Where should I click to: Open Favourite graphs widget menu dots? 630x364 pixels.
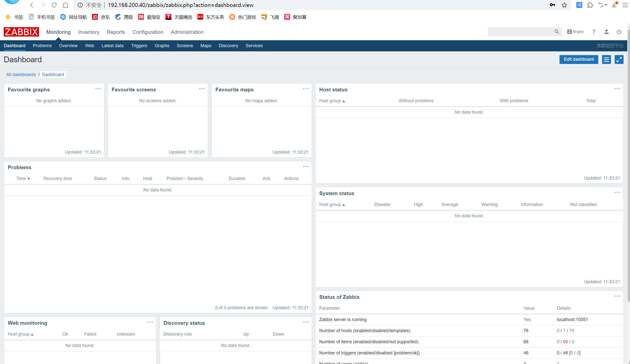98,89
